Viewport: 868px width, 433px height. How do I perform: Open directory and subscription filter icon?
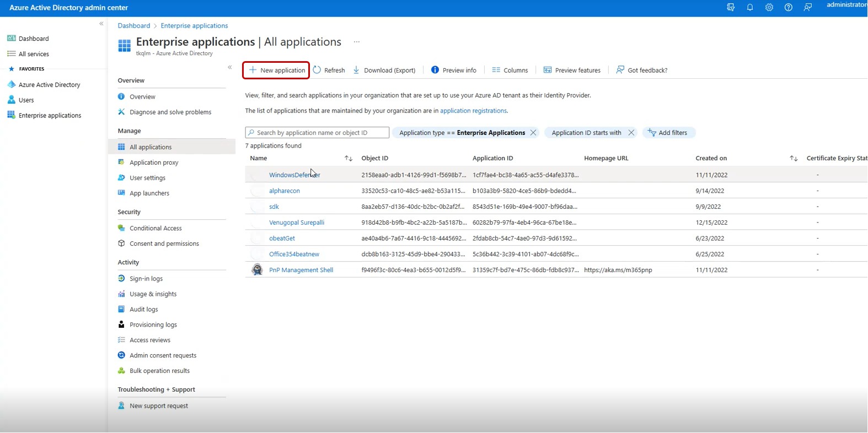point(731,8)
